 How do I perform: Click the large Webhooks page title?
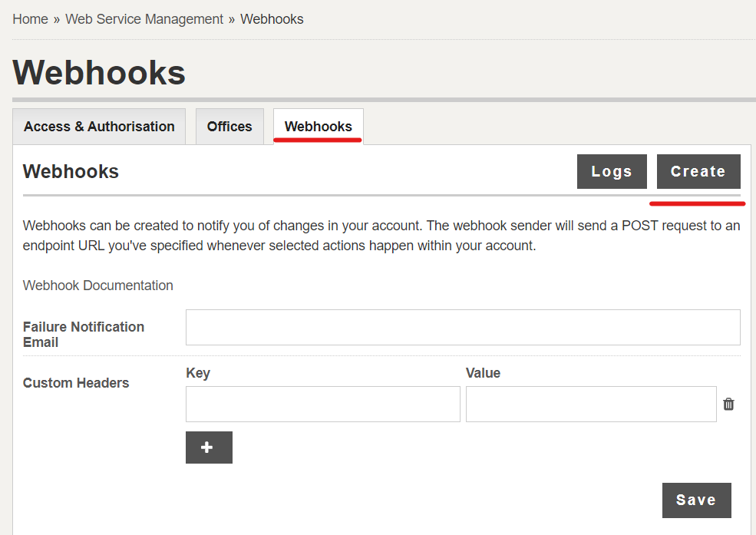click(x=99, y=73)
